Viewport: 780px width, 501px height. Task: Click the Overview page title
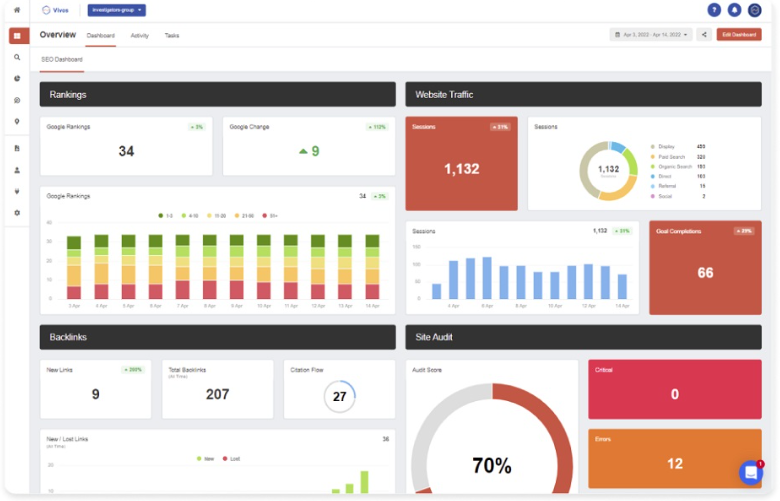[x=58, y=35]
